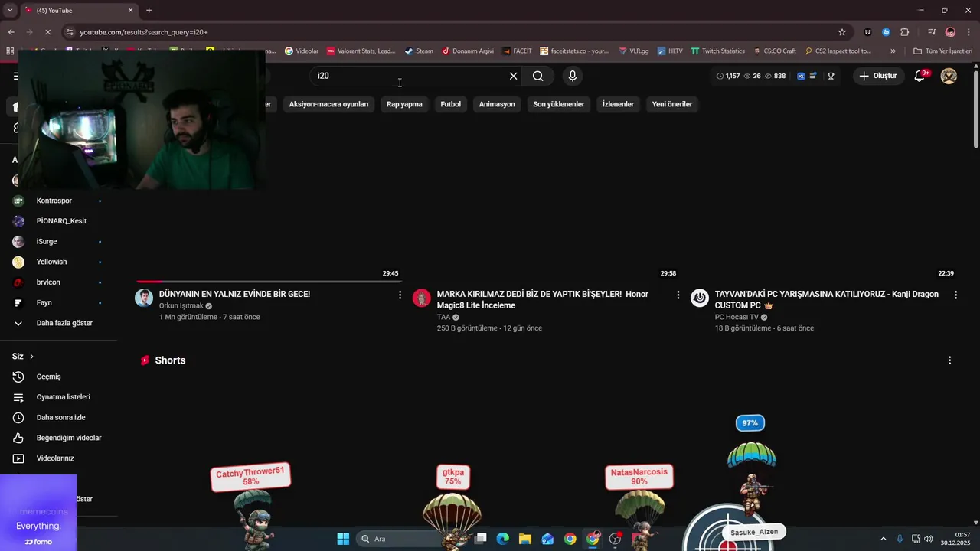Click the address bar URL
This screenshot has width=980, height=551.
coord(144,32)
